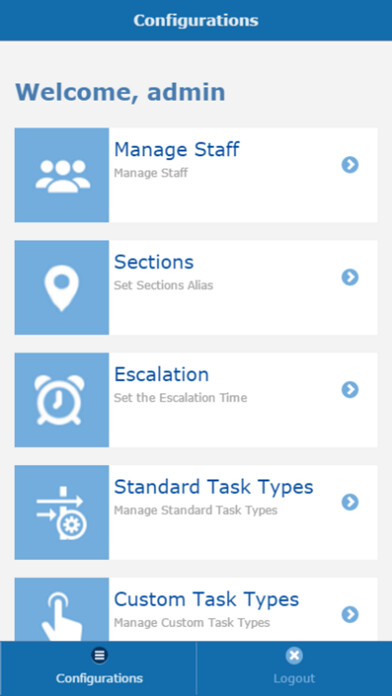This screenshot has width=392, height=696.
Task: Click the Standard Task Types gear icon
Action: 62,512
